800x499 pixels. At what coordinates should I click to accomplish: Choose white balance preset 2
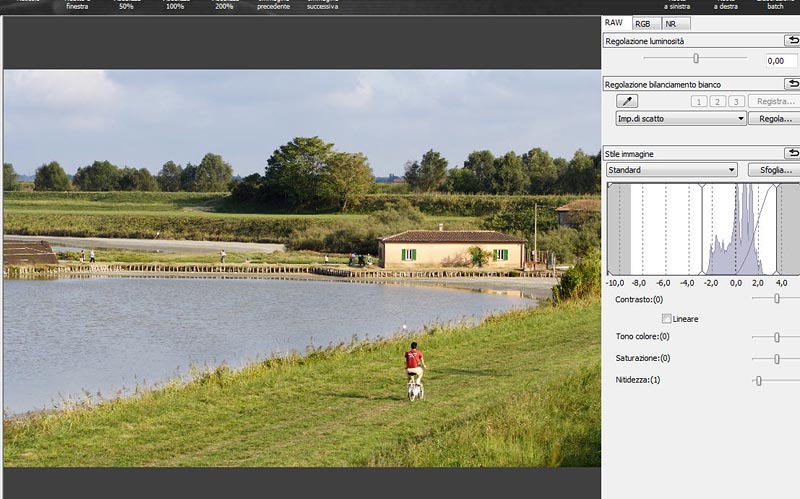[718, 101]
